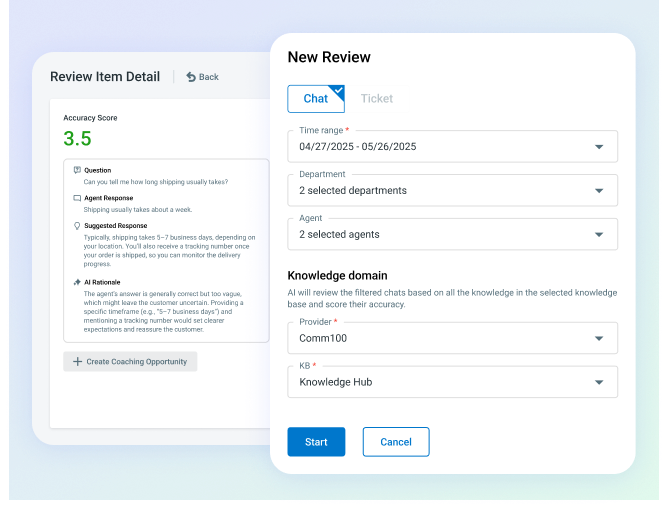Image resolution: width=668 pixels, height=510 pixels.
Task: Switch to the Ticket review type
Action: tap(376, 99)
